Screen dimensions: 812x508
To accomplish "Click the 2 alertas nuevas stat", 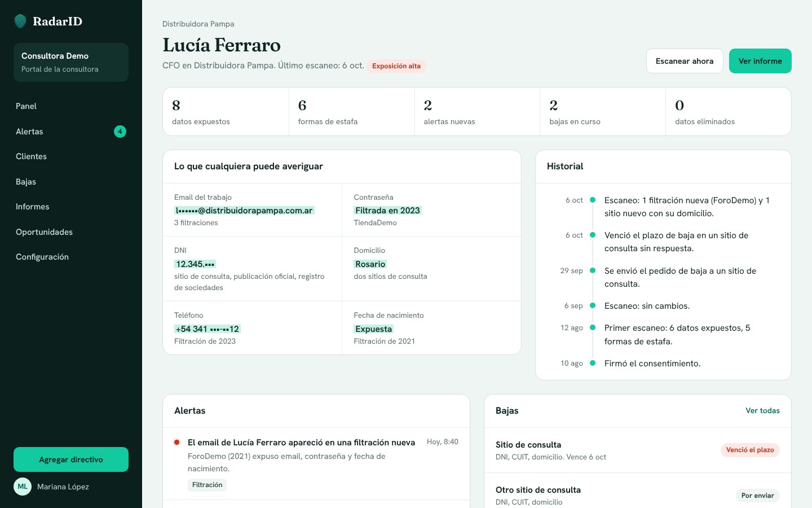I will tap(478, 112).
